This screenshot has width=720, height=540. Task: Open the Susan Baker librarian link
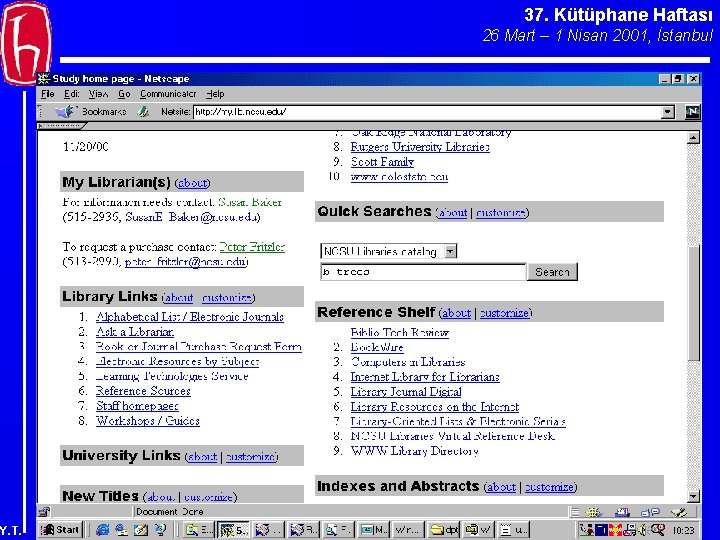click(x=250, y=202)
